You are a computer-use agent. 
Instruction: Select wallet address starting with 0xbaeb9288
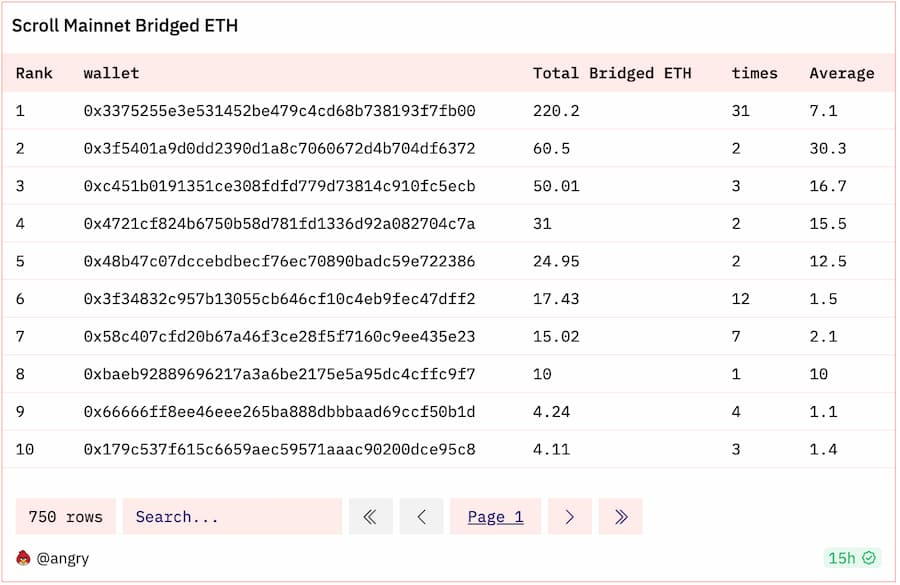coord(279,374)
